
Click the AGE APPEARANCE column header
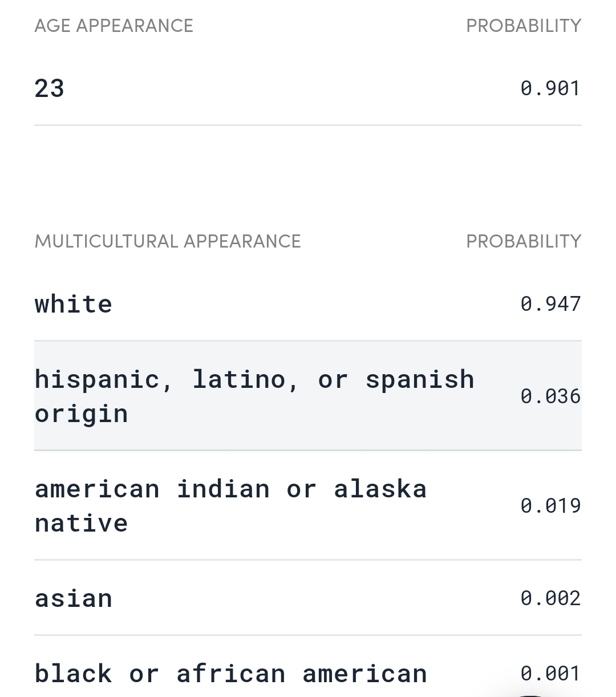(114, 26)
